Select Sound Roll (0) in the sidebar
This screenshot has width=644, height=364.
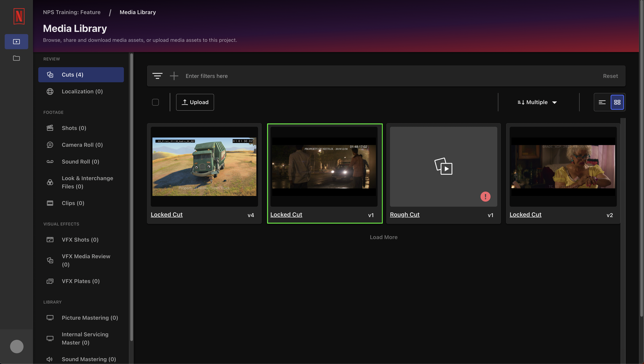click(x=81, y=162)
